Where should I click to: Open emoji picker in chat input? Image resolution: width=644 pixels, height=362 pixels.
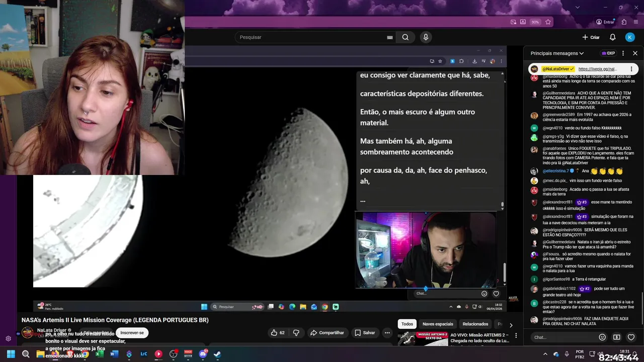point(602,337)
